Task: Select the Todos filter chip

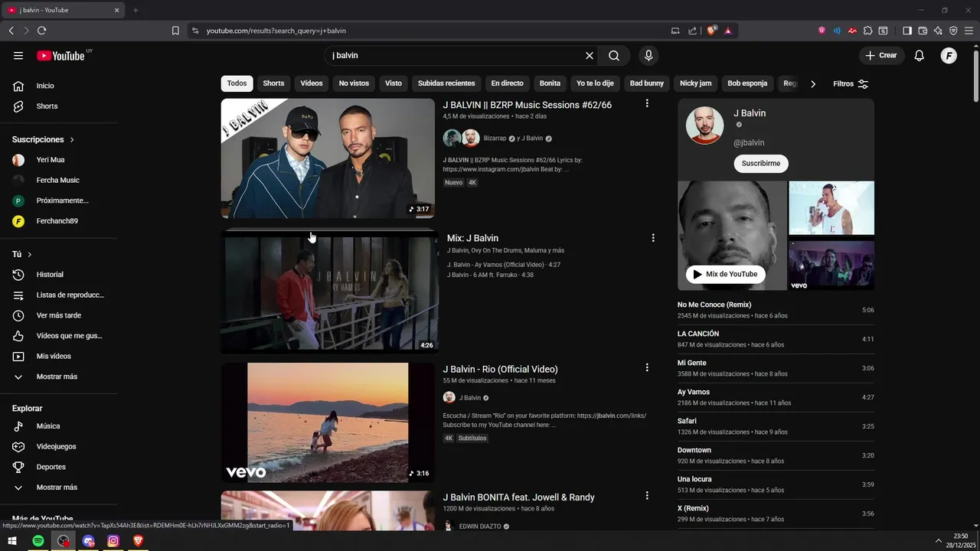Action: click(237, 83)
